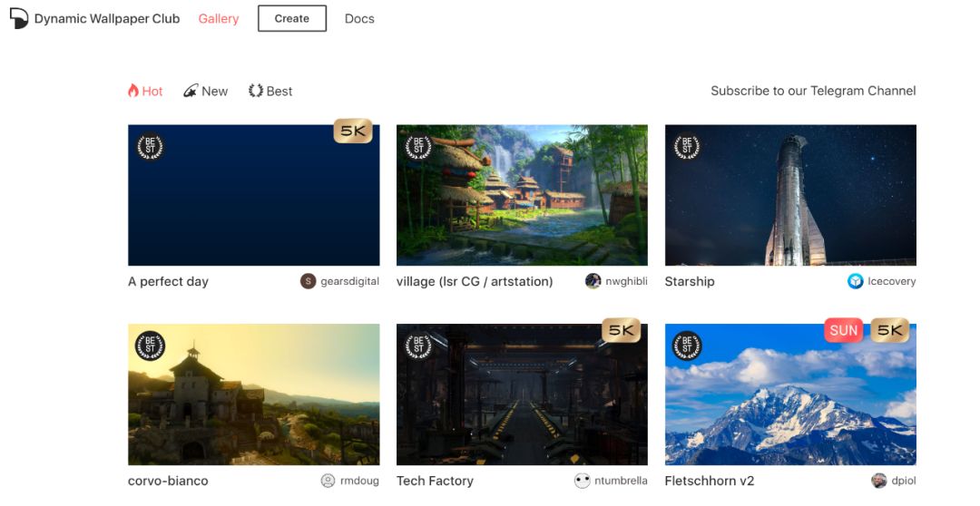Click the title 'Starship'
The height and width of the screenshot is (506, 980).
(690, 282)
